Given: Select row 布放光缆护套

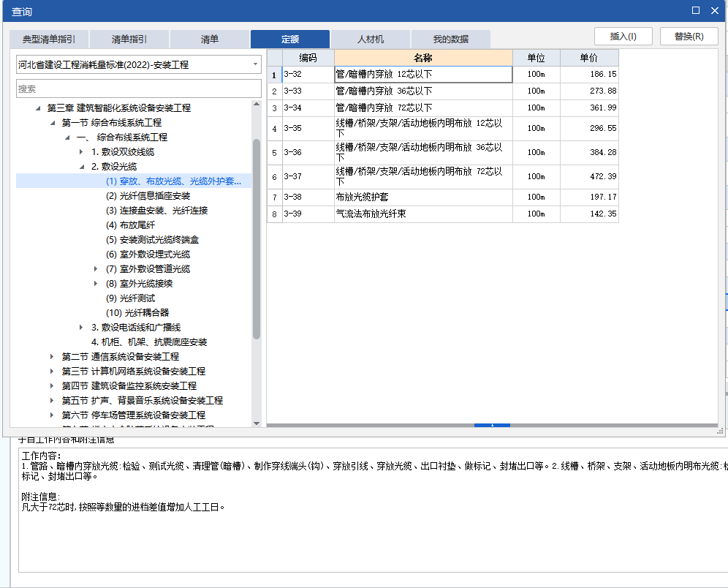Looking at the screenshot, I should coord(423,197).
